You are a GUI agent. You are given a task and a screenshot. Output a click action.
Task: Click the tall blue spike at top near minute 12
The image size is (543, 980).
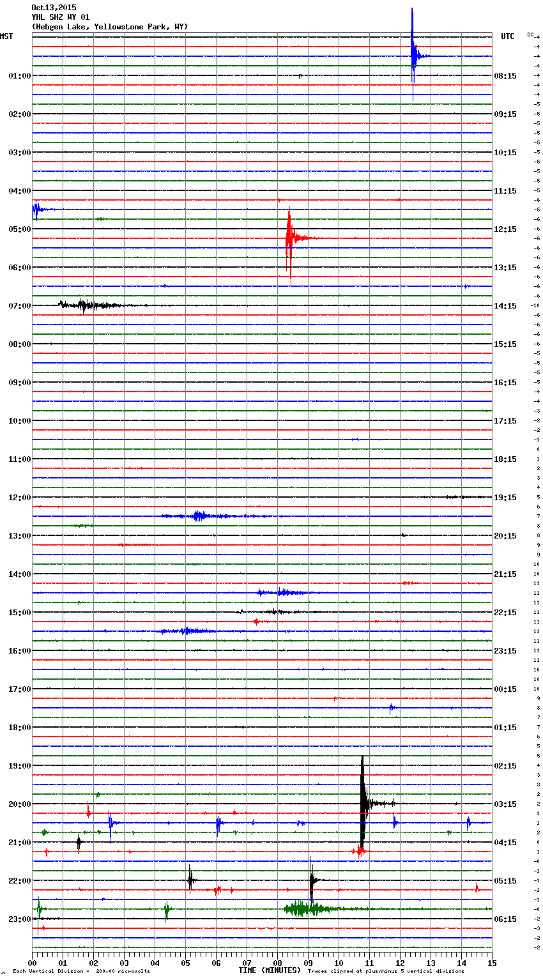pos(413,54)
